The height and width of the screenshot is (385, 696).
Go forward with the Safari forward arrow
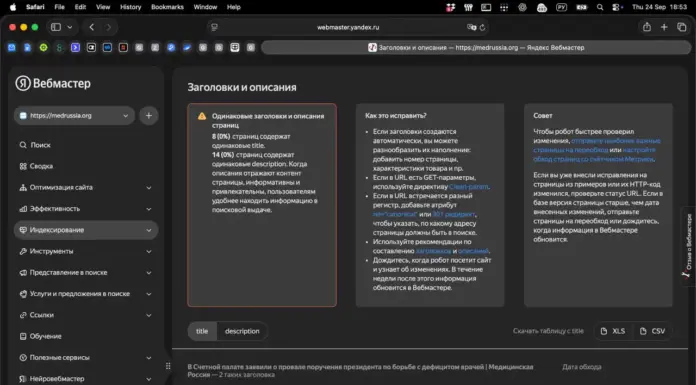(x=108, y=27)
